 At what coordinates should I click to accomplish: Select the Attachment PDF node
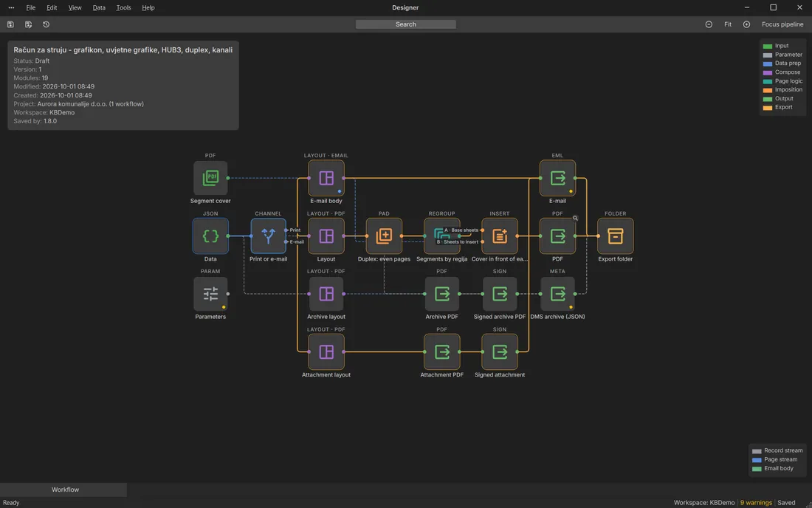point(441,352)
